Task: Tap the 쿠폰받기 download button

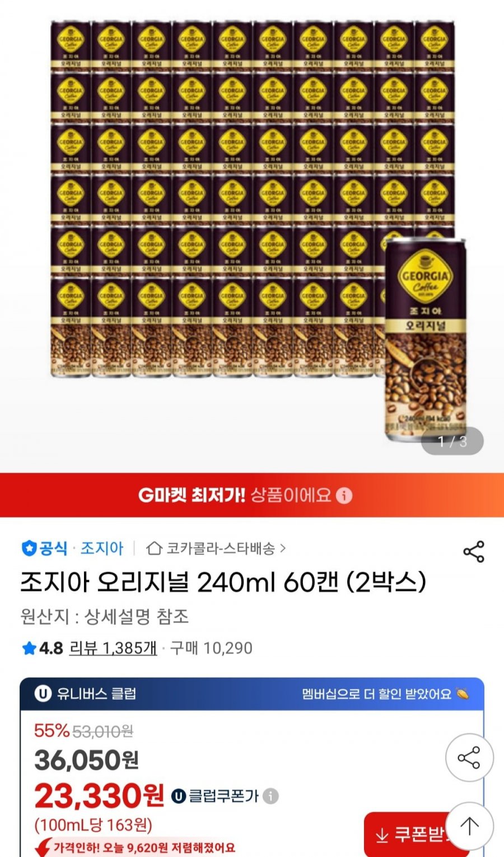Action: (x=409, y=835)
